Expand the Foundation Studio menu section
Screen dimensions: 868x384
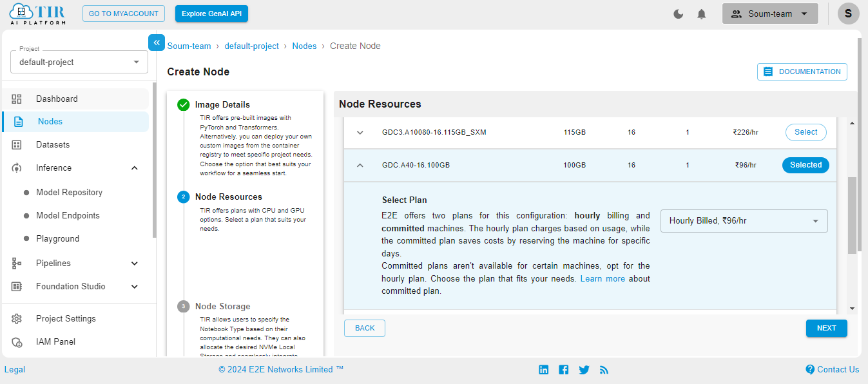pos(135,287)
